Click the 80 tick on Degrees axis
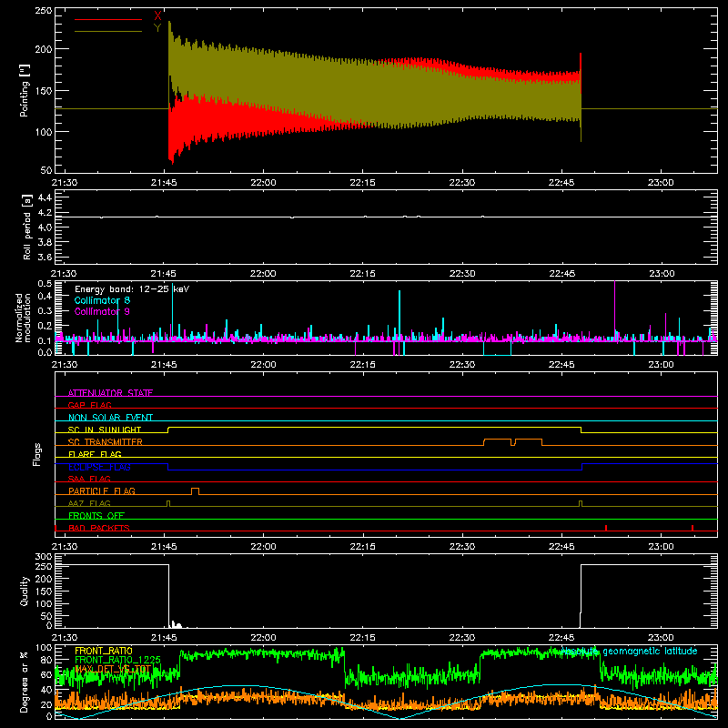This screenshot has height=728, width=728. pyautogui.click(x=46, y=660)
